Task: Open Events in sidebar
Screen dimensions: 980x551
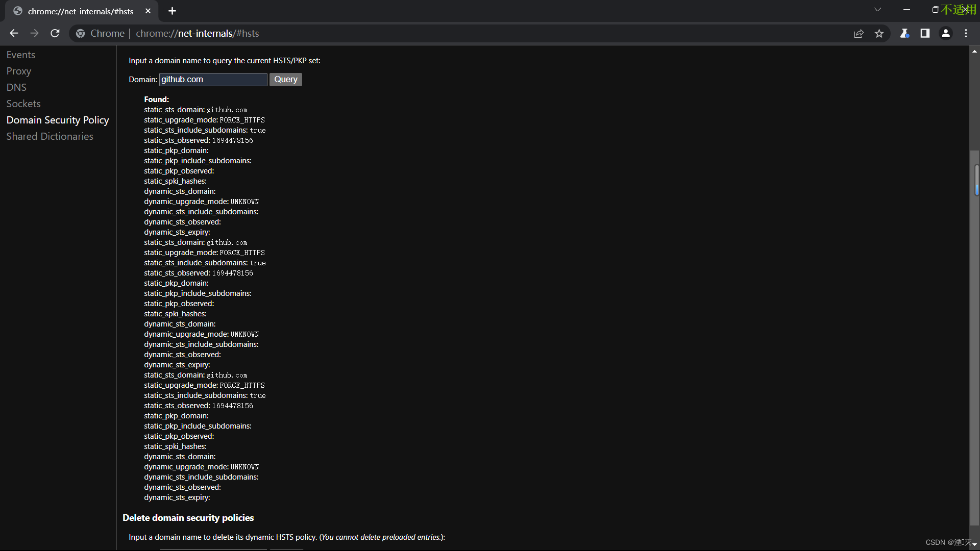Action: [21, 55]
